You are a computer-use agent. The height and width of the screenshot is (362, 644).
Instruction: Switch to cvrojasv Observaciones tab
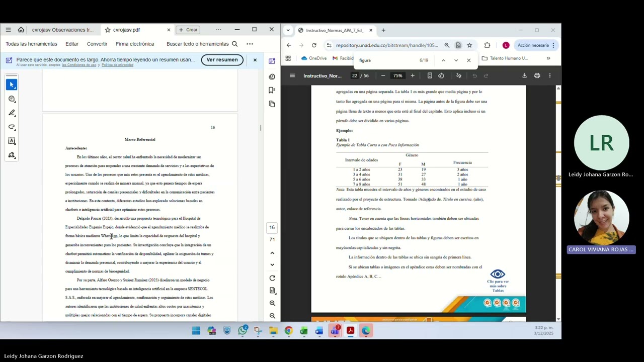point(62,30)
